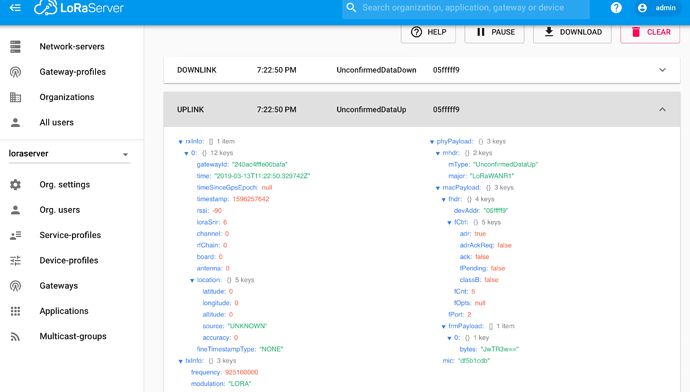Open the admin user account menu
This screenshot has width=690, height=392.
coord(657,7)
